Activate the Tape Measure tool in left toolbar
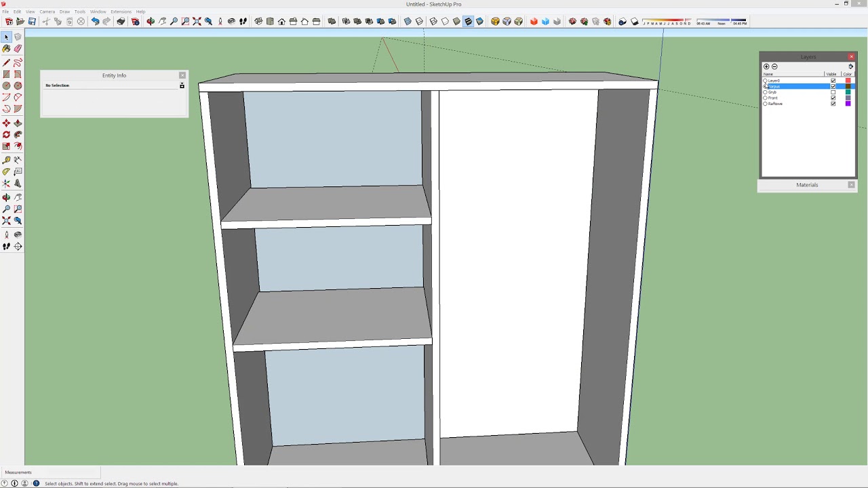 coord(6,160)
